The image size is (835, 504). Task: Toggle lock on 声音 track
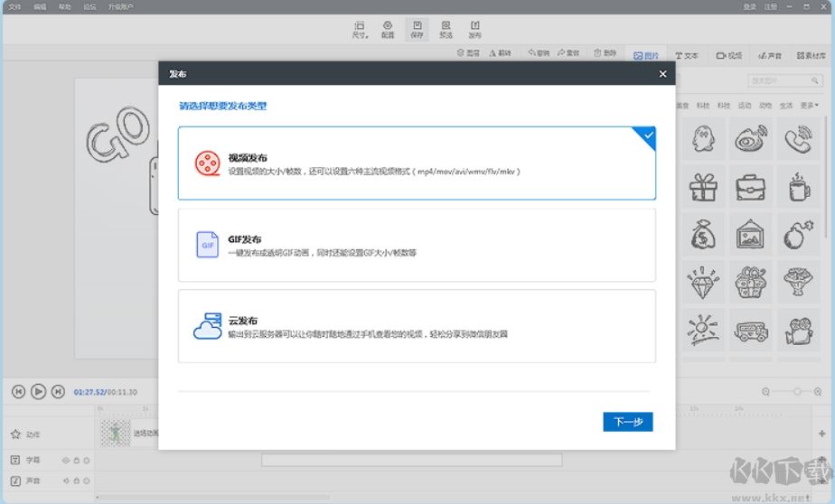[76, 481]
